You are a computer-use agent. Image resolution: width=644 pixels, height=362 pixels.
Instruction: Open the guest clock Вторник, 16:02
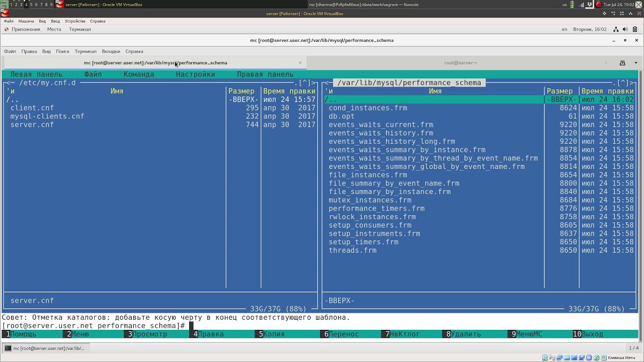point(590,29)
